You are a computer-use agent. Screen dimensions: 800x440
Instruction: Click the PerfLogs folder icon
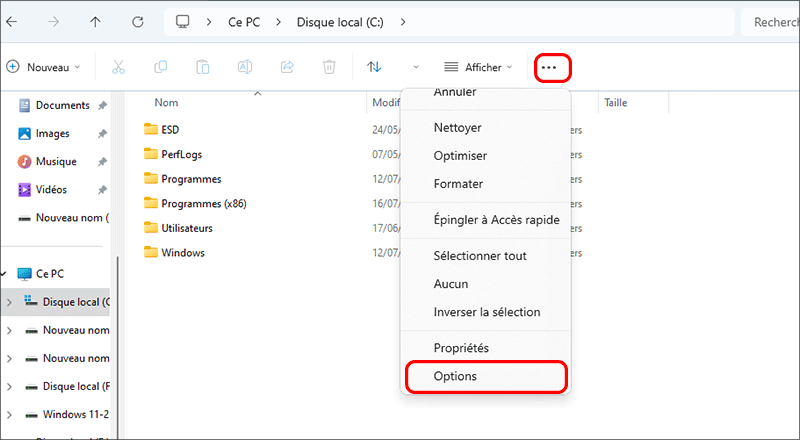[151, 153]
